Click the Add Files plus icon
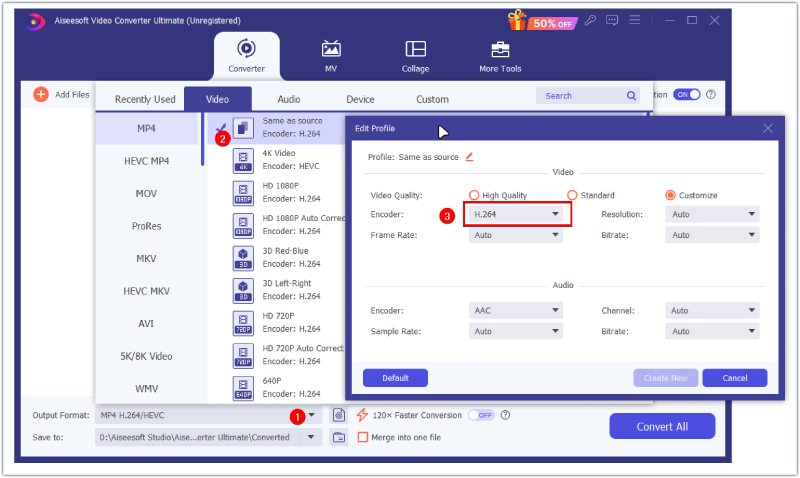Screen dimensions: 800x478 [x=41, y=94]
